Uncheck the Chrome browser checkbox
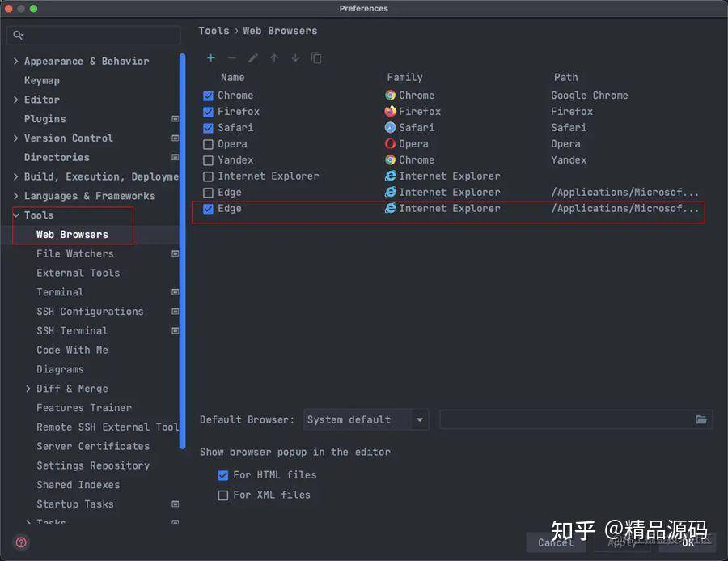Screen dimensions: 728x561 (x=208, y=95)
